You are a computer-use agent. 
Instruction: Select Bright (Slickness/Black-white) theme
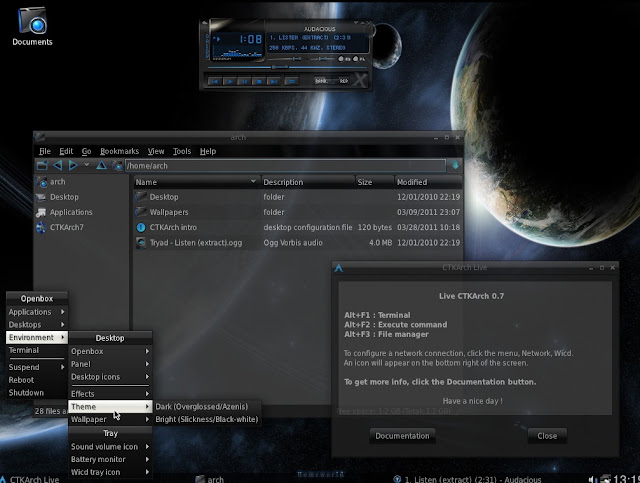207,419
